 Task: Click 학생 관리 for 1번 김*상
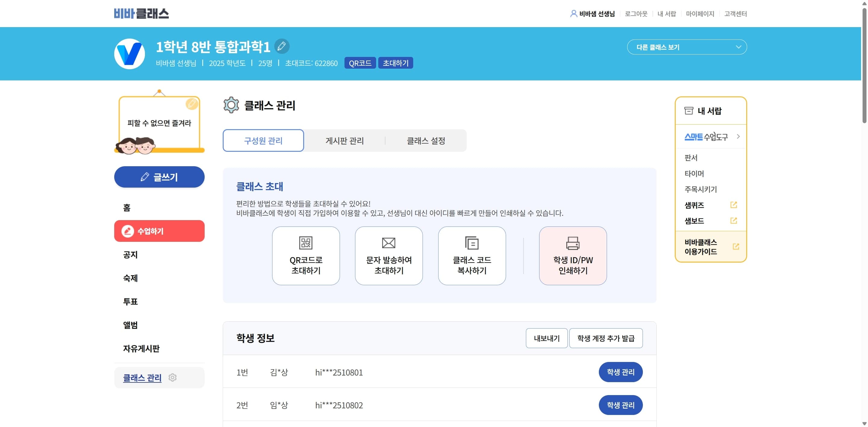tap(621, 372)
